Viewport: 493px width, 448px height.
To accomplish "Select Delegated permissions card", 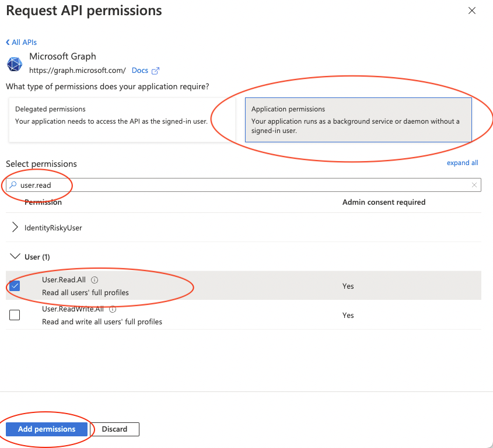I will click(122, 120).
